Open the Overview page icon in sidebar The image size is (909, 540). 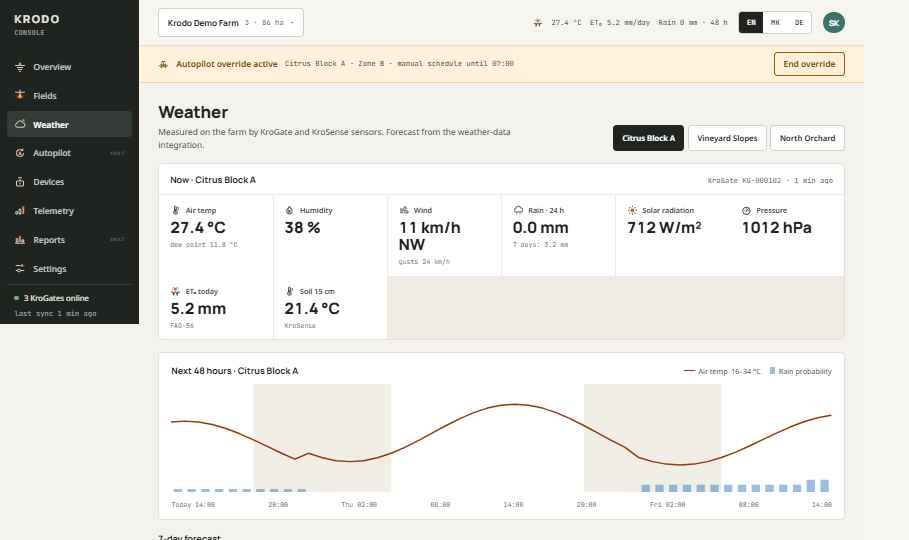click(20, 67)
